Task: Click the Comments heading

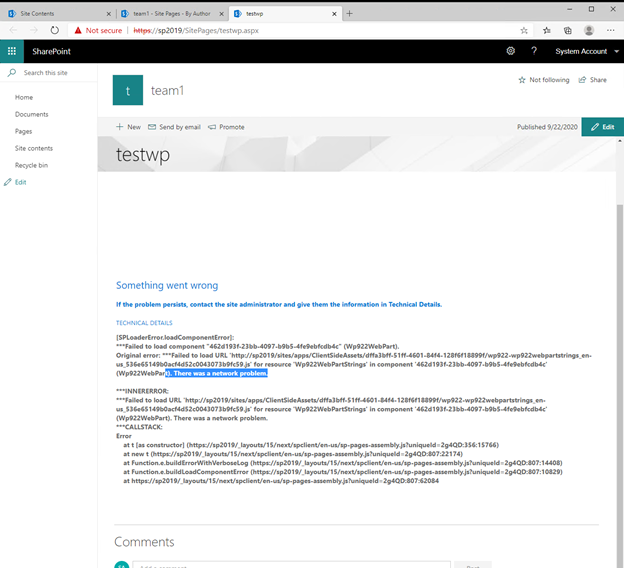Action: coord(144,542)
